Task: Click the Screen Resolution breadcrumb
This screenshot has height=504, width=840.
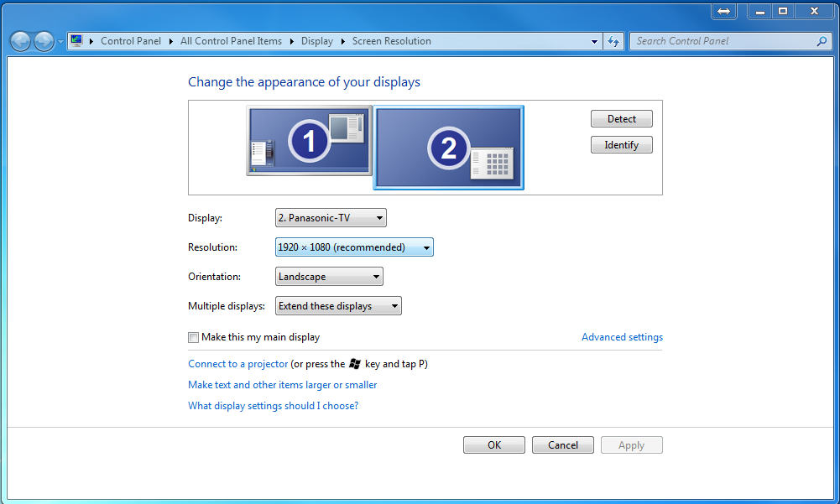Action: click(x=391, y=41)
